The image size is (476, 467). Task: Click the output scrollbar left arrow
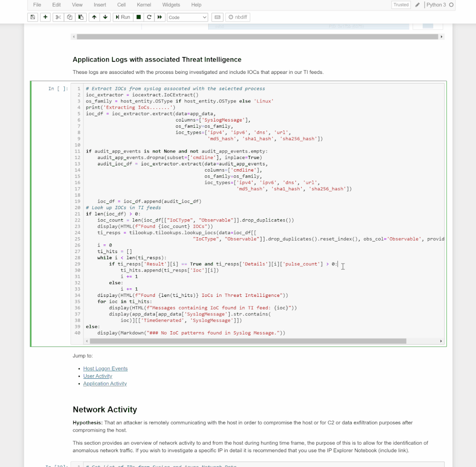click(x=73, y=37)
